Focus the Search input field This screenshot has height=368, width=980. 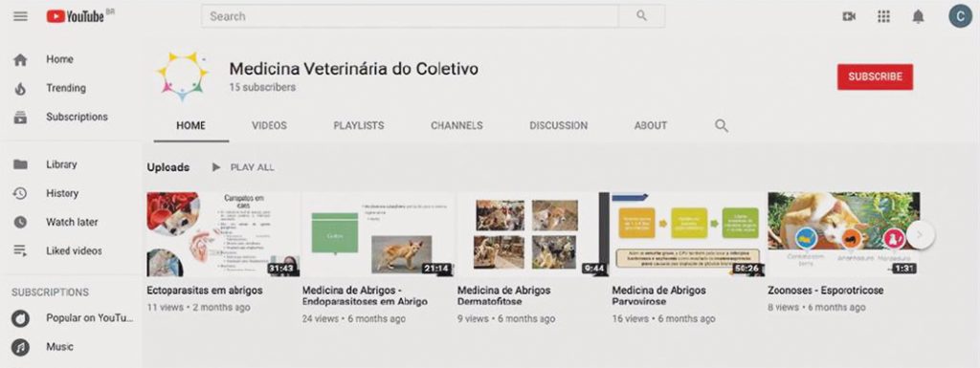410,16
